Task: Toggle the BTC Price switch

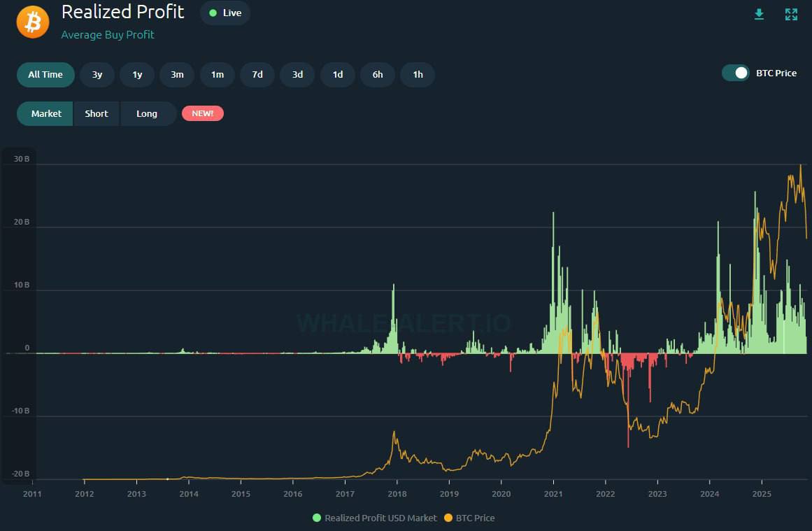Action: click(736, 73)
